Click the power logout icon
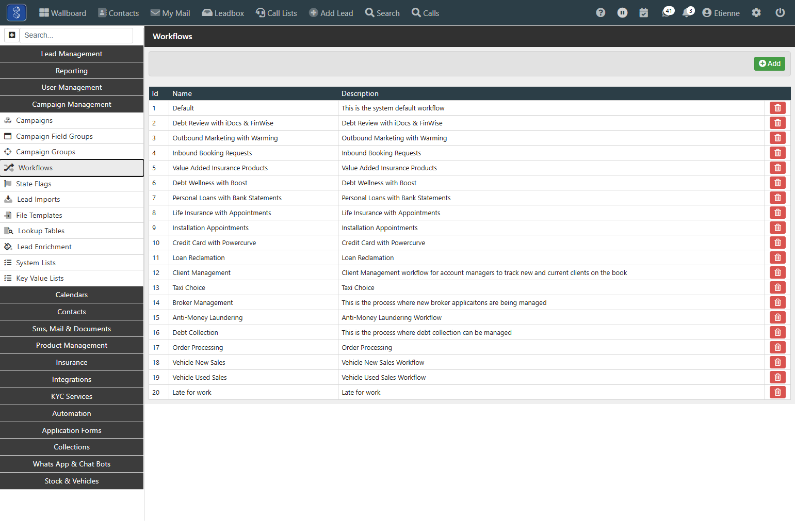 tap(780, 13)
